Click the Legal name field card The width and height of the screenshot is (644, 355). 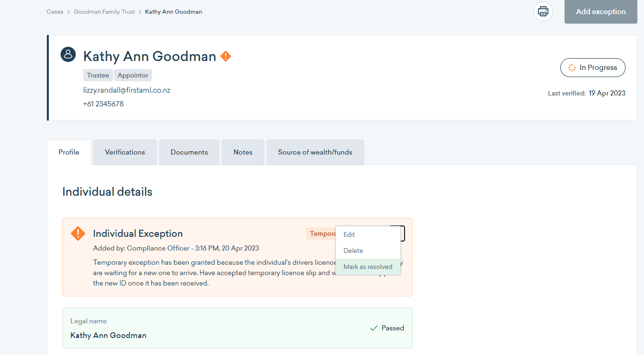(238, 328)
